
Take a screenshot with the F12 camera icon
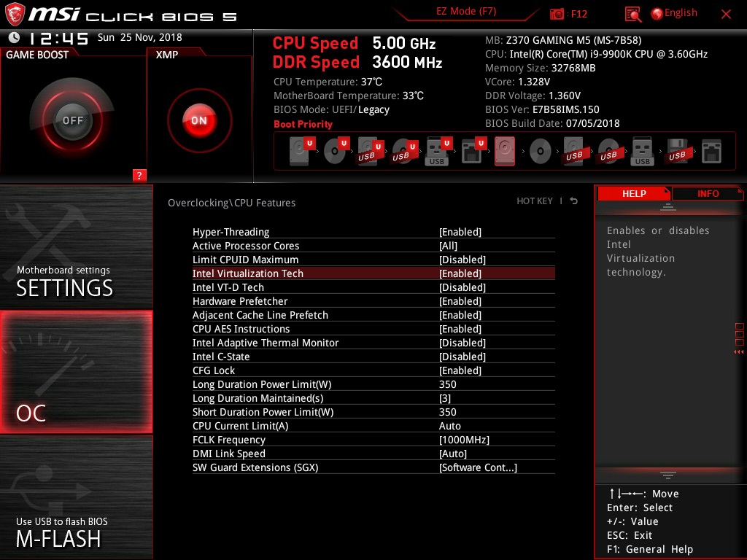(x=557, y=14)
